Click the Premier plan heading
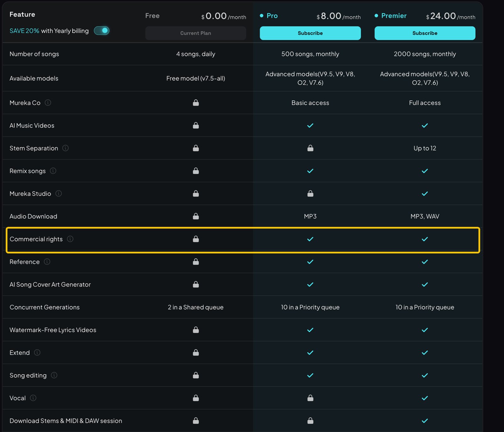Viewport: 504px width, 432px height. click(x=394, y=16)
